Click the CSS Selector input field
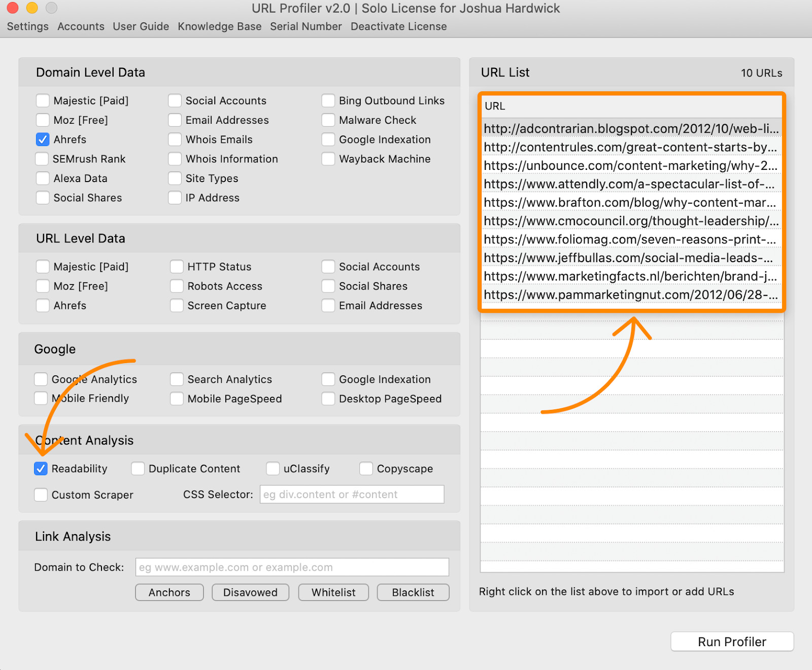812x670 pixels. point(351,494)
